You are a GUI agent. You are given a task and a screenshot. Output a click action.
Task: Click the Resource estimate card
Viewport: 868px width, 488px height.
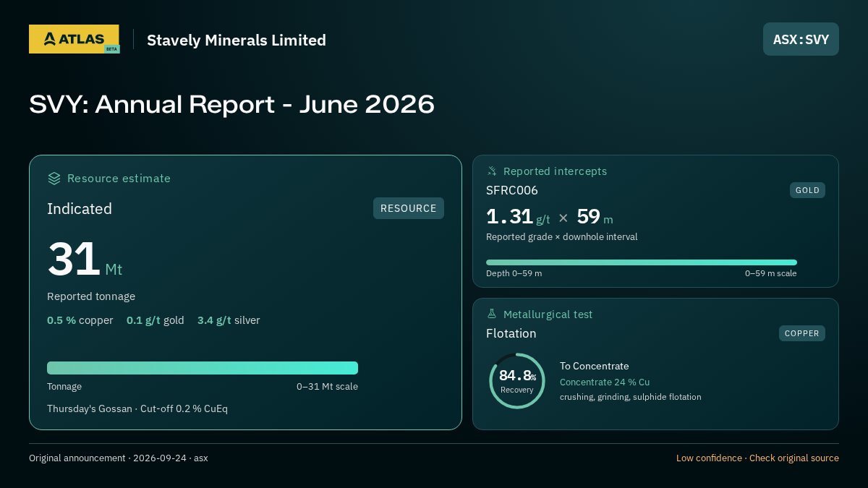point(245,292)
